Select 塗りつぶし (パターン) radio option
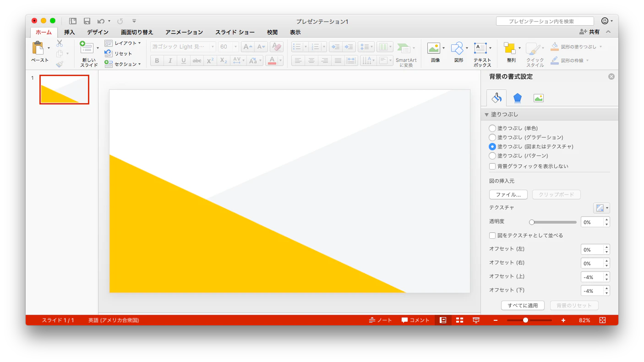Viewport: 644px width, 362px height. click(x=492, y=156)
